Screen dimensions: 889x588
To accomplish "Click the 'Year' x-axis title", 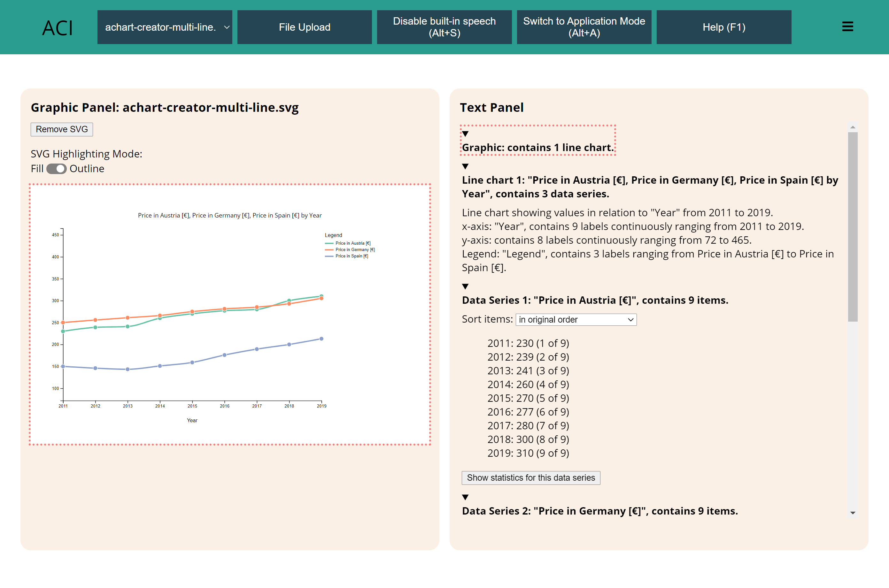I will point(192,420).
